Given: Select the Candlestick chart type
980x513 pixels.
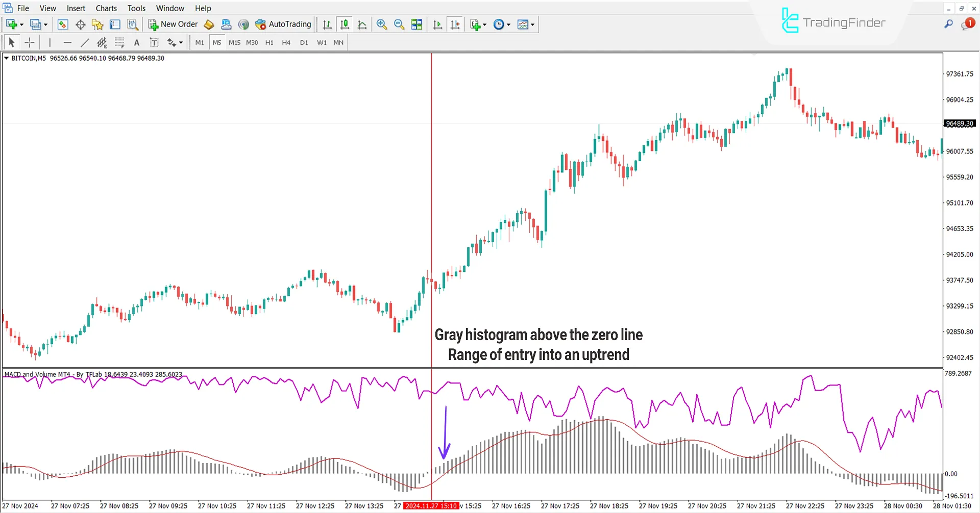Looking at the screenshot, I should 345,24.
